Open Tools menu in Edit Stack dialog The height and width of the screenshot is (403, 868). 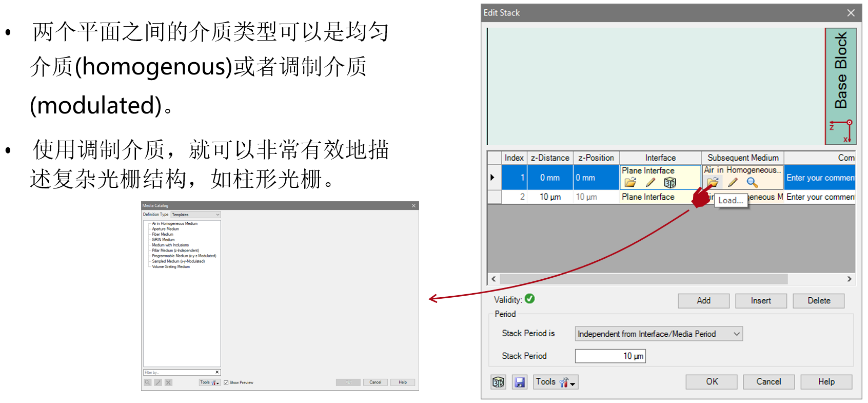point(556,382)
